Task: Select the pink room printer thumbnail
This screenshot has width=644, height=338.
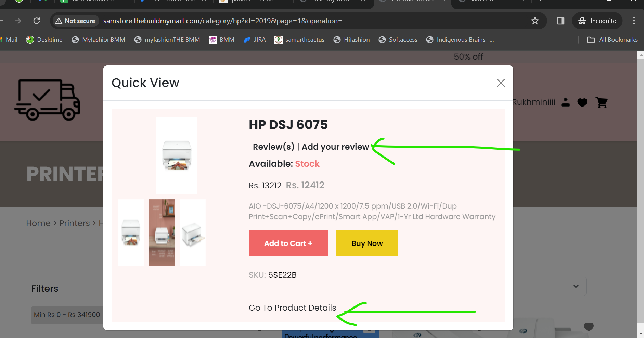Action: 162,233
